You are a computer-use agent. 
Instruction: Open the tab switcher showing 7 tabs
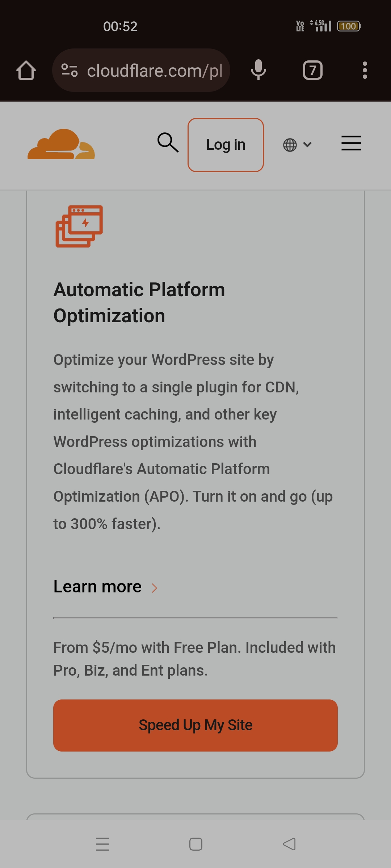coord(313,70)
